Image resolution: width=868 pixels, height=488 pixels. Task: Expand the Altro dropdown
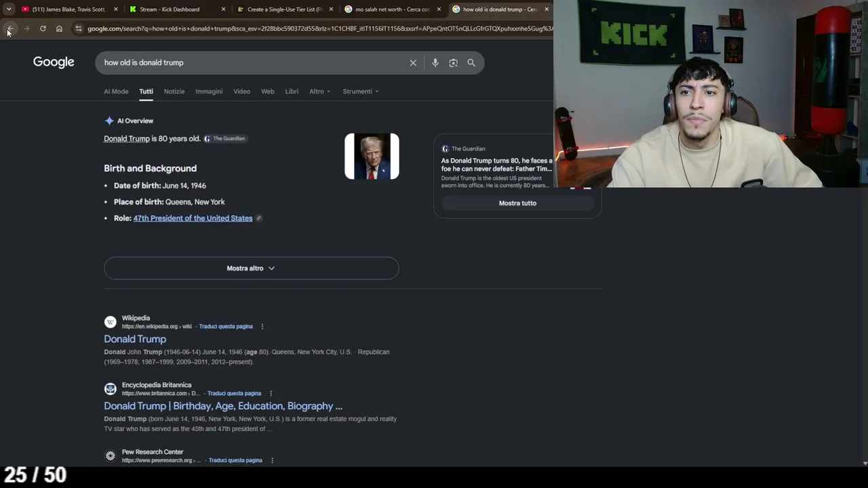click(x=319, y=91)
